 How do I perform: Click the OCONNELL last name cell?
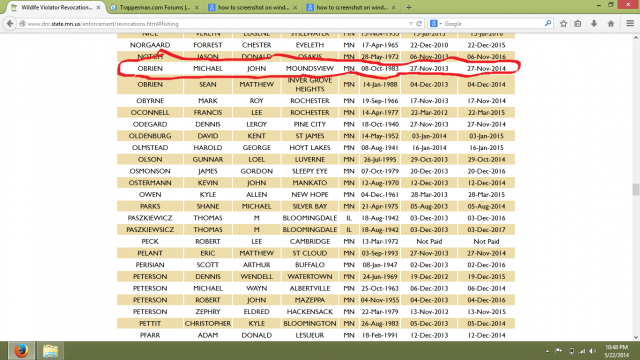150,112
